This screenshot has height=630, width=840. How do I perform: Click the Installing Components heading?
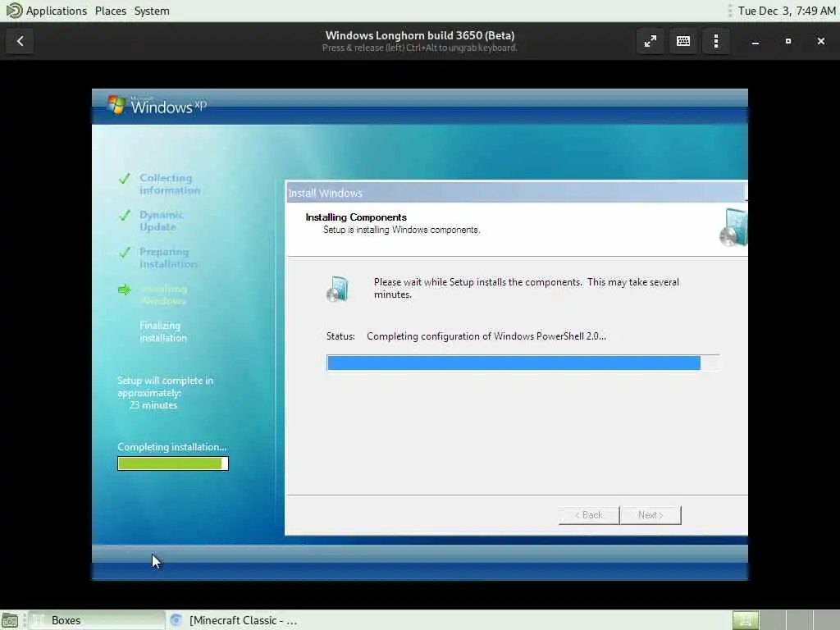(x=356, y=217)
